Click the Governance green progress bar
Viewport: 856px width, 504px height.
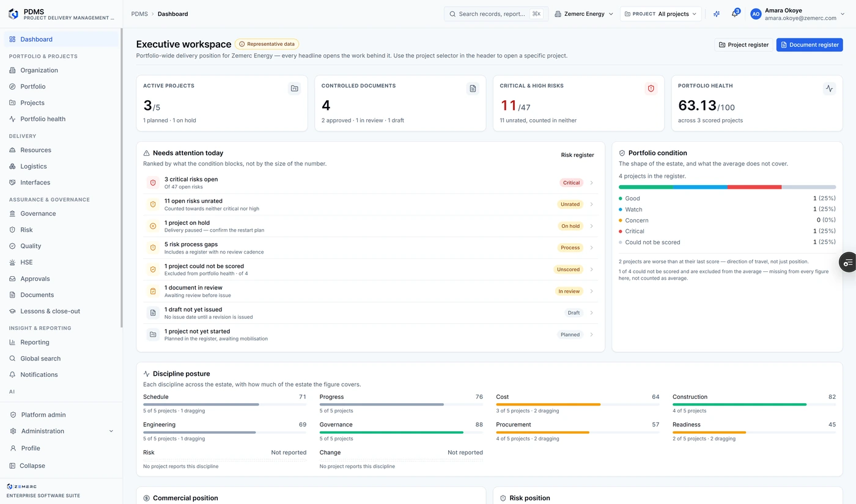coord(401,433)
